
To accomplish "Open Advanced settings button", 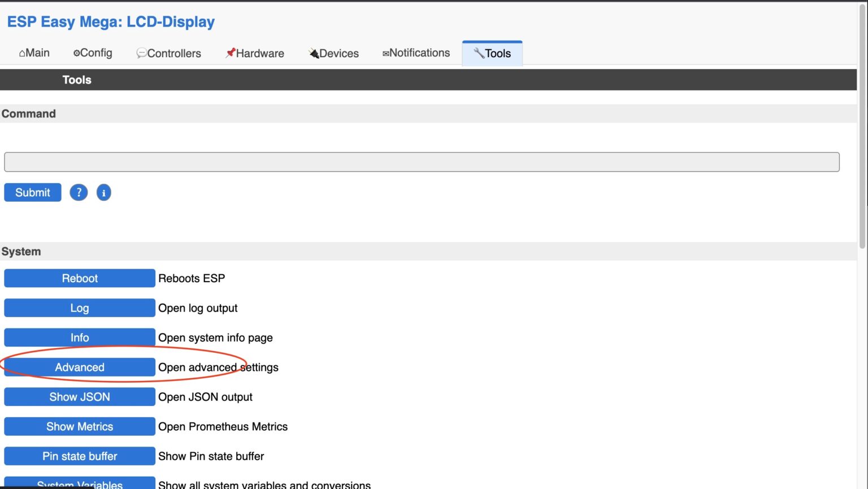I will click(80, 367).
